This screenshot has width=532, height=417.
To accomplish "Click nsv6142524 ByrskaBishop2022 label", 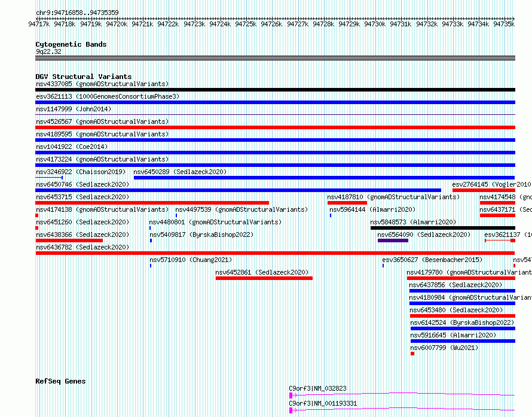I will coord(462,322).
